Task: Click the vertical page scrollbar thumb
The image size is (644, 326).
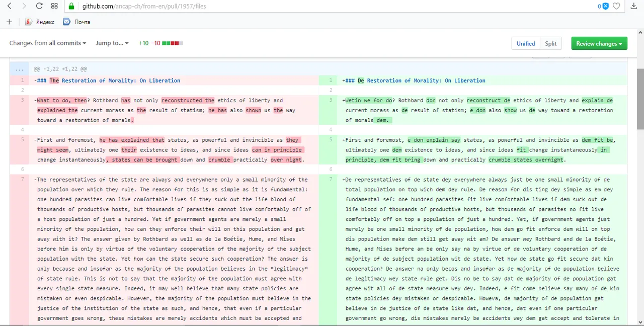Action: point(640,98)
